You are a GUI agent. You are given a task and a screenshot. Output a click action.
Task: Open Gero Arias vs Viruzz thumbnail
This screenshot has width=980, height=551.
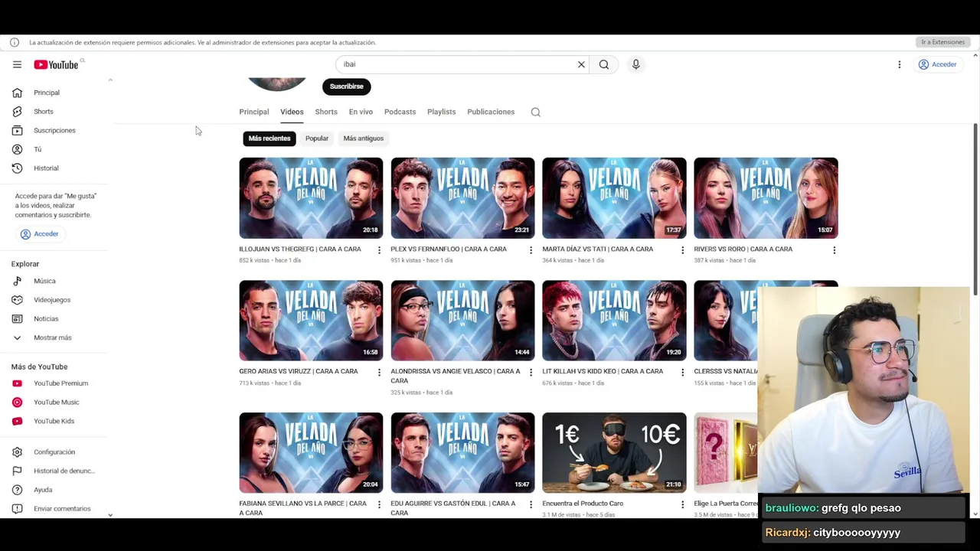coord(311,321)
